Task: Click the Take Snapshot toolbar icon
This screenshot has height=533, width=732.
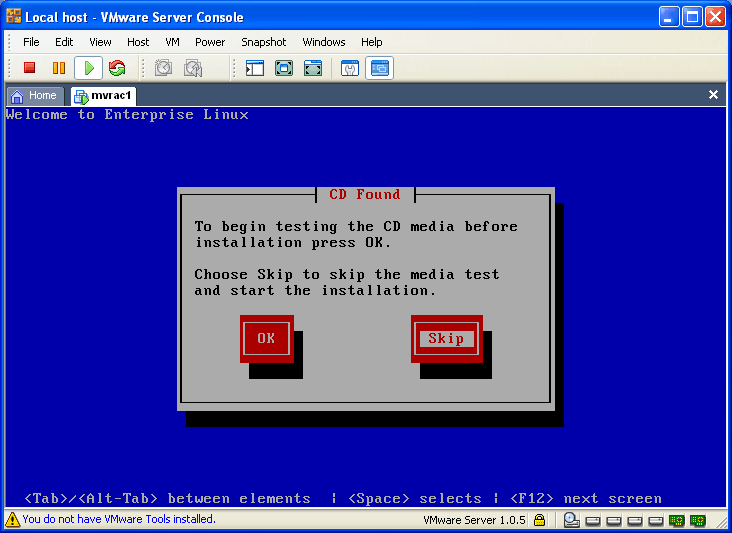Action: click(163, 68)
